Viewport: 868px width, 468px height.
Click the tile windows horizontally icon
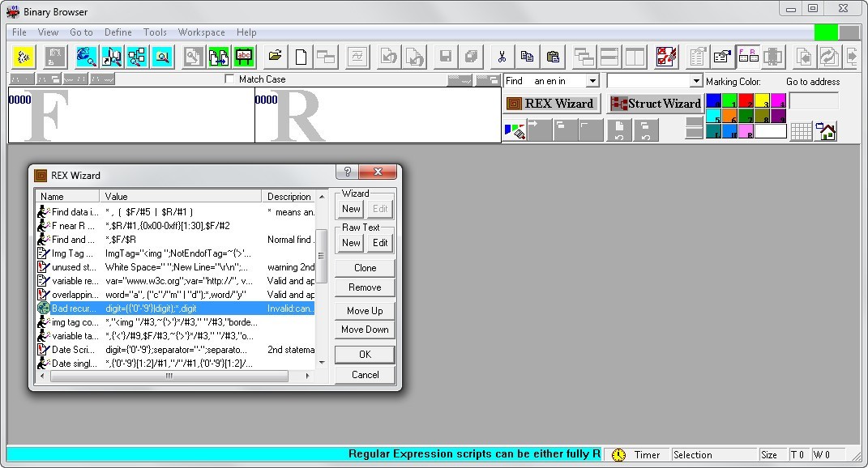[609, 57]
